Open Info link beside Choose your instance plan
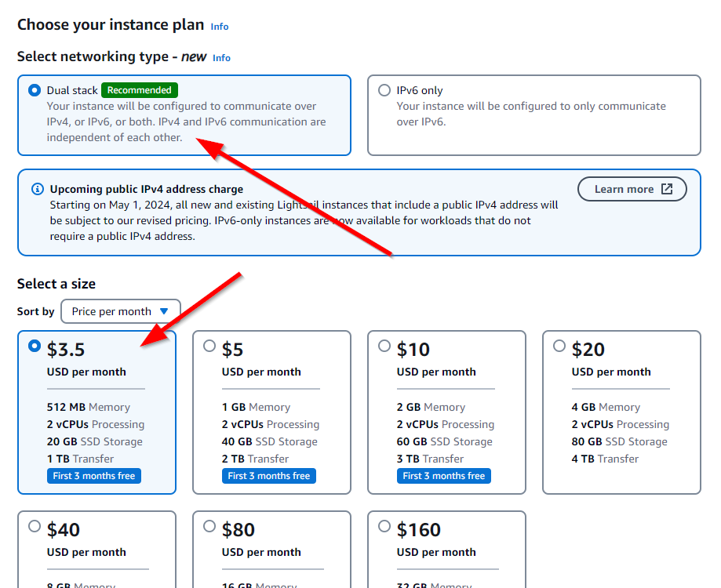Image resolution: width=721 pixels, height=588 pixels. coord(220,27)
